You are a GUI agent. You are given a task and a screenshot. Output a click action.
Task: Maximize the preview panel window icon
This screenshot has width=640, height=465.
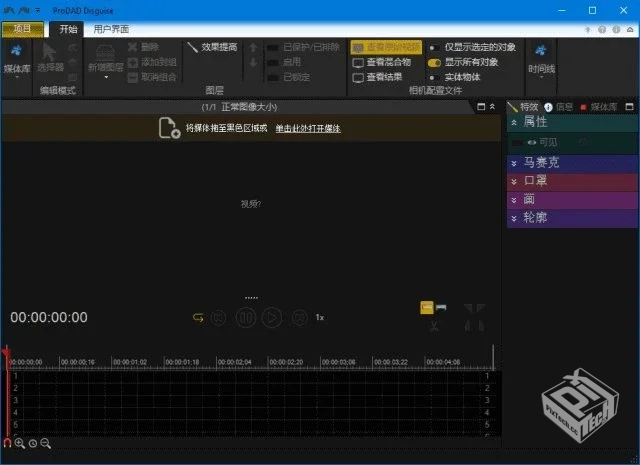481,107
